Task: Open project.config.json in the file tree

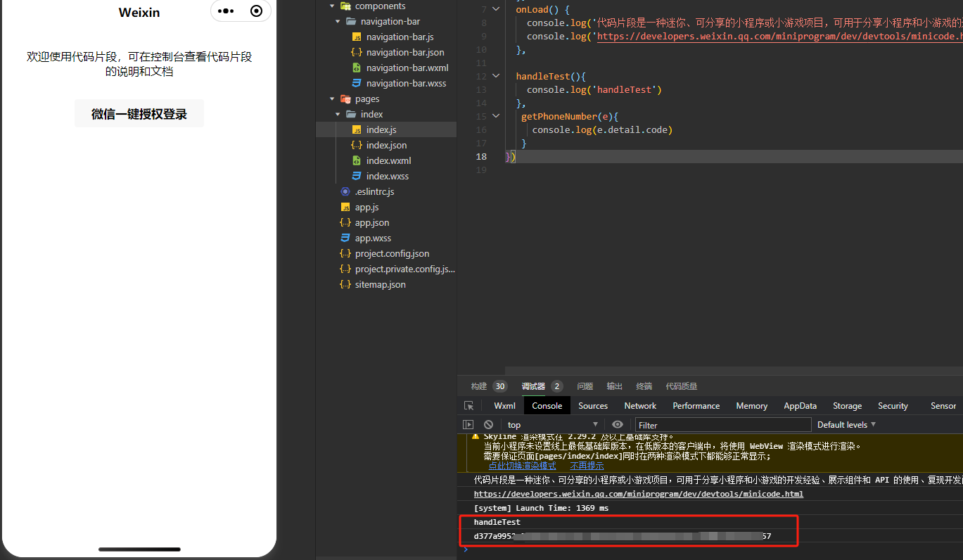Action: 392,254
